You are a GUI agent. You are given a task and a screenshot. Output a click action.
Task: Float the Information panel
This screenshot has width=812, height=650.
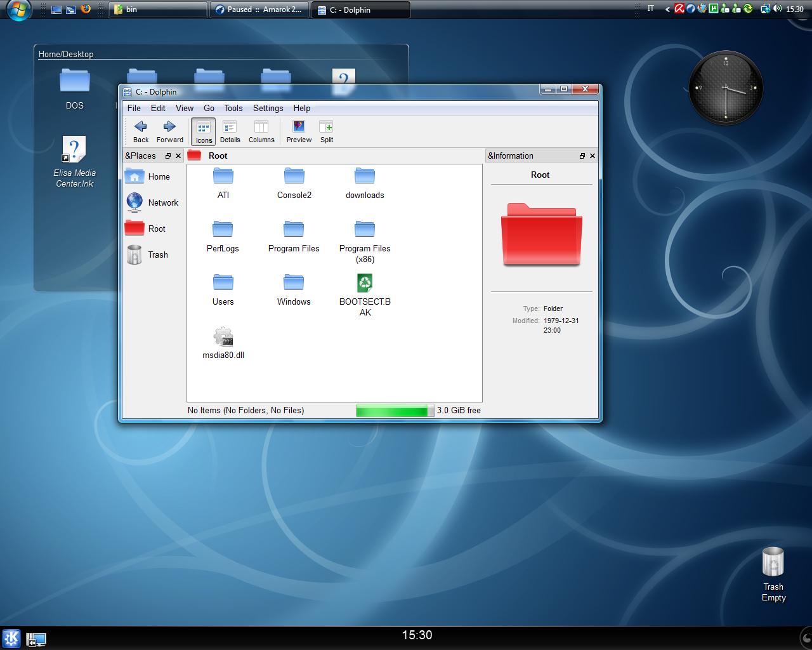582,156
